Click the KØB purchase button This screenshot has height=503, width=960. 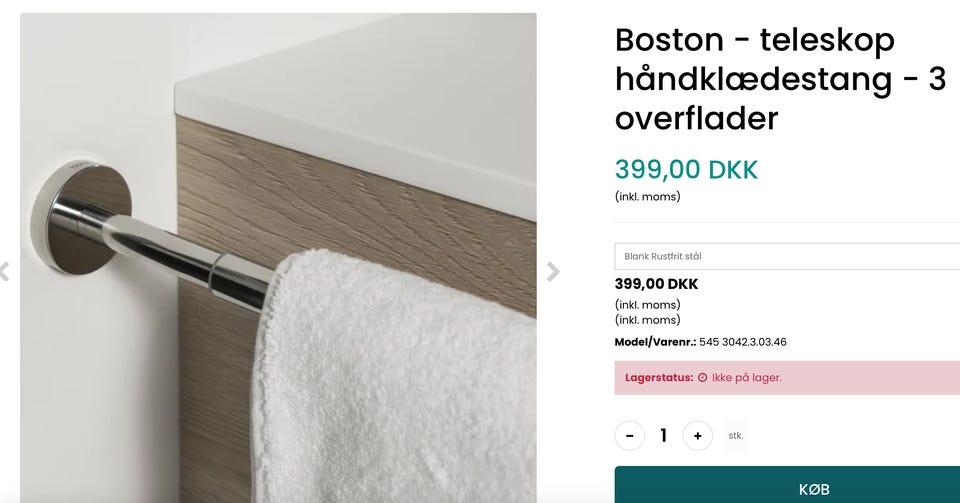coord(787,488)
